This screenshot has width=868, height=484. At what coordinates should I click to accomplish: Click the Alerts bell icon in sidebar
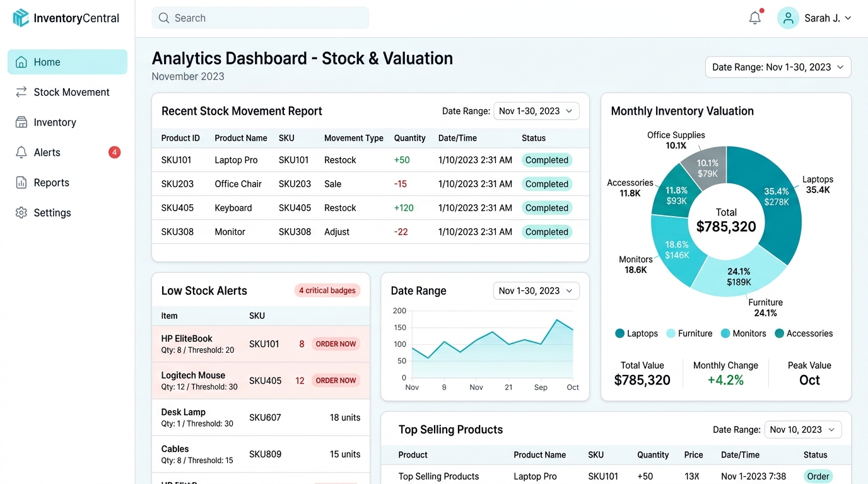(21, 153)
